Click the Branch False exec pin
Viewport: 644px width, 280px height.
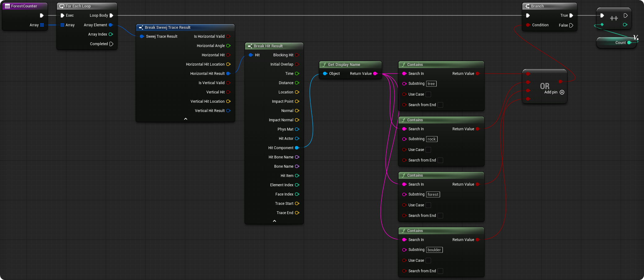click(571, 25)
